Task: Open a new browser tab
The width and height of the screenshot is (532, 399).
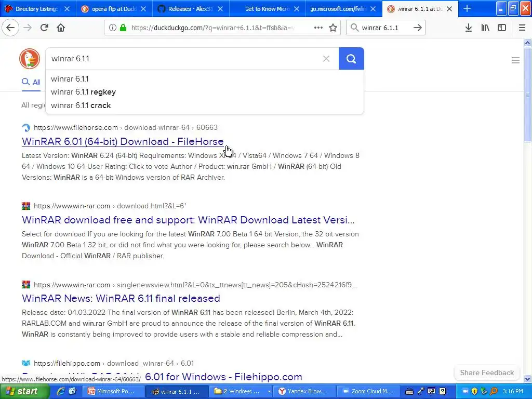Action: 467,8
